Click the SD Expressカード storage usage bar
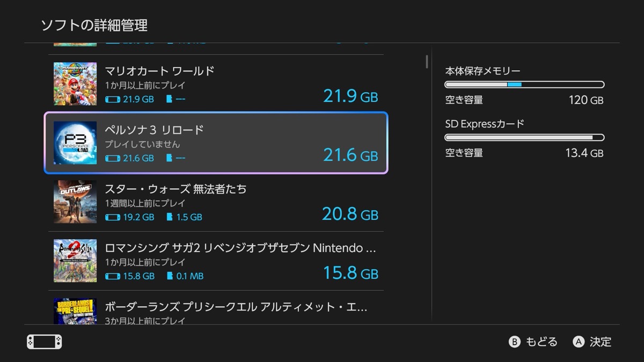The width and height of the screenshot is (644, 362). click(524, 138)
